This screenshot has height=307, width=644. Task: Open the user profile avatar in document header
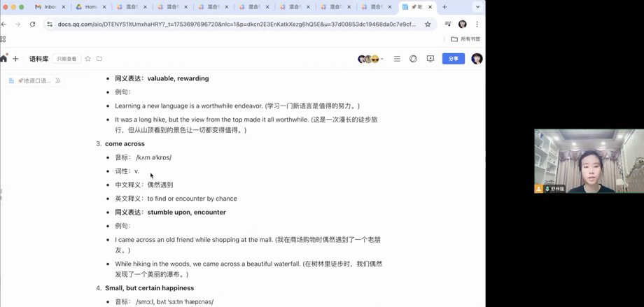point(477,59)
